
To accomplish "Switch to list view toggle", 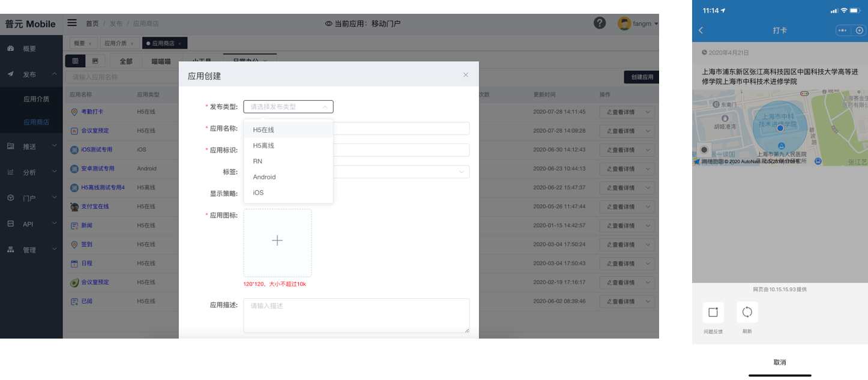I will (x=75, y=61).
